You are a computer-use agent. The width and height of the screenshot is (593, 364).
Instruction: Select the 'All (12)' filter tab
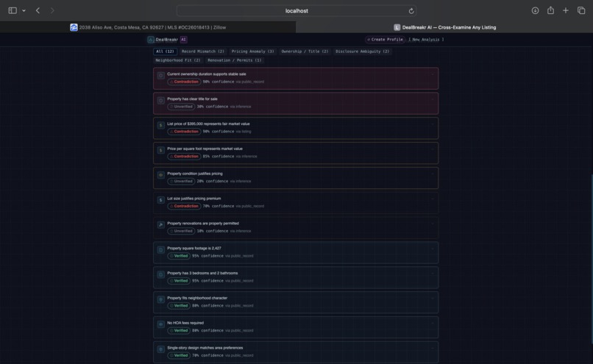[165, 51]
